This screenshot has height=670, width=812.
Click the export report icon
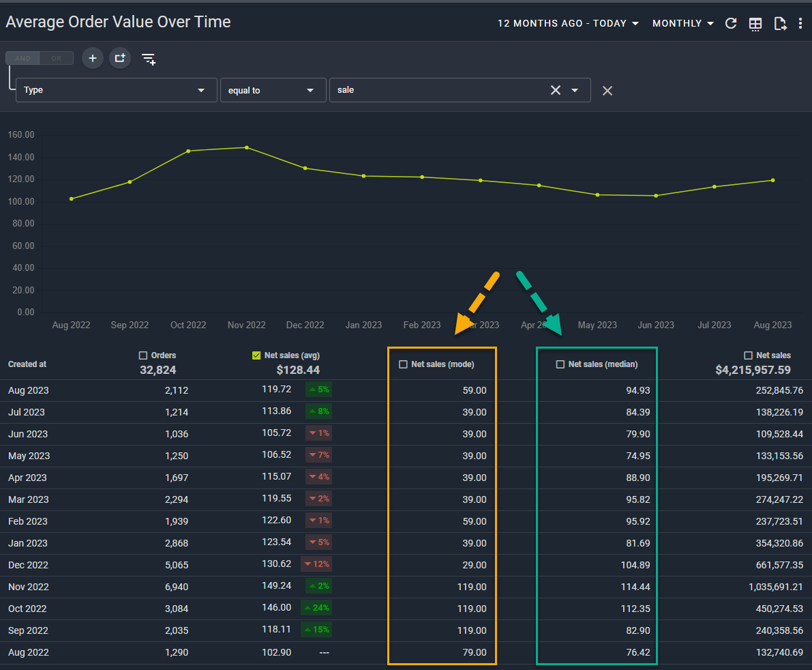pyautogui.click(x=781, y=24)
